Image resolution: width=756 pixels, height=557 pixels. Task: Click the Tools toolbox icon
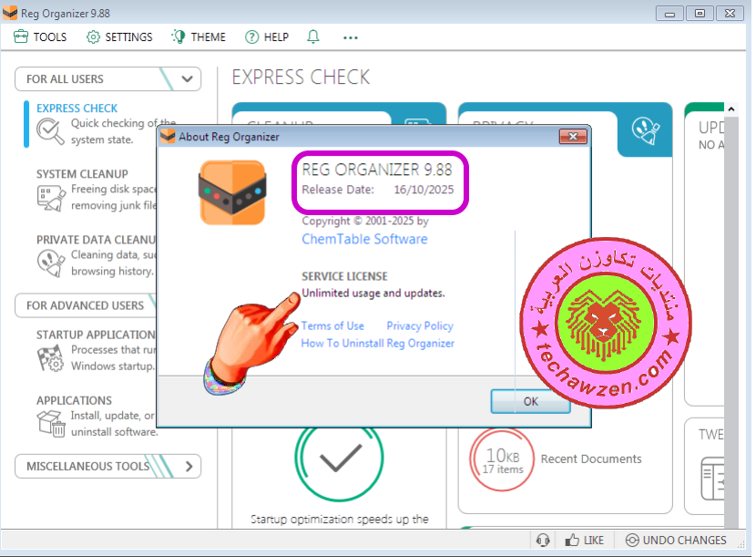[x=21, y=36]
